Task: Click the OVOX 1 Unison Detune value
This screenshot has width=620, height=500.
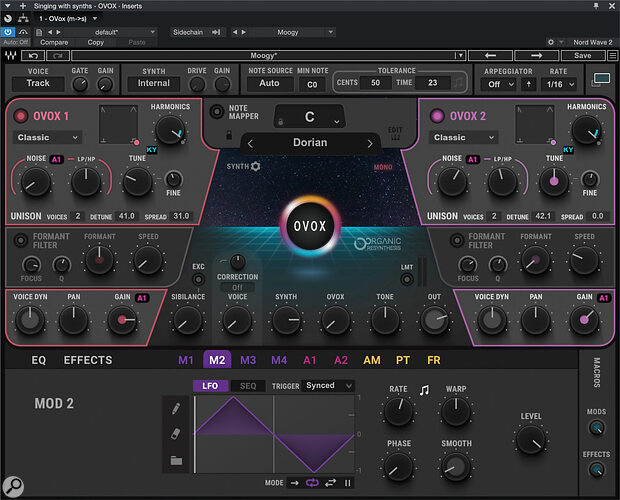Action: 127,216
